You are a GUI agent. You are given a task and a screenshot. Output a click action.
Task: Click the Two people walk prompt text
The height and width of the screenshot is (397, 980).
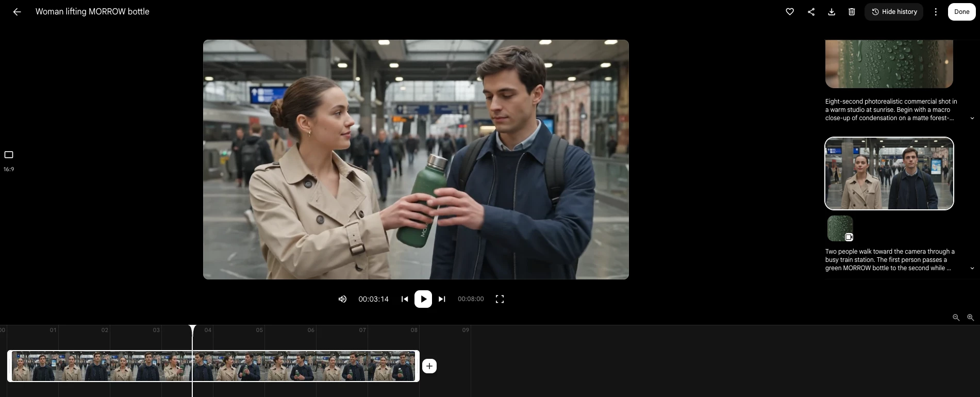coord(890,260)
